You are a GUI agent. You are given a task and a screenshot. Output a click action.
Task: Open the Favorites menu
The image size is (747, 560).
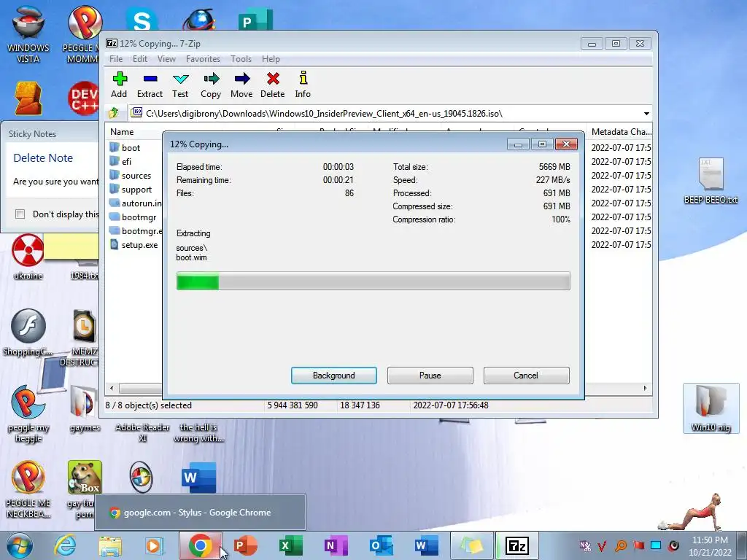(203, 59)
